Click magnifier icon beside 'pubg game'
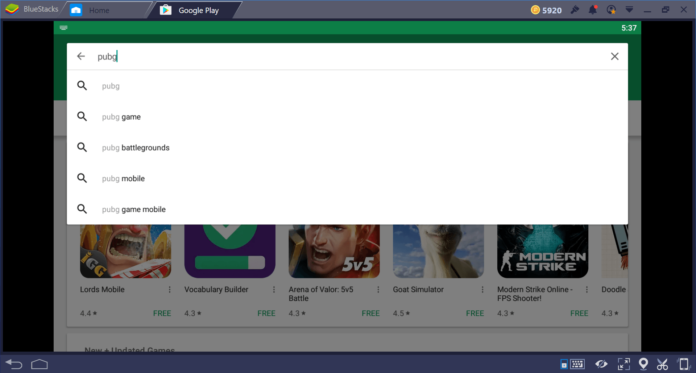 [82, 116]
